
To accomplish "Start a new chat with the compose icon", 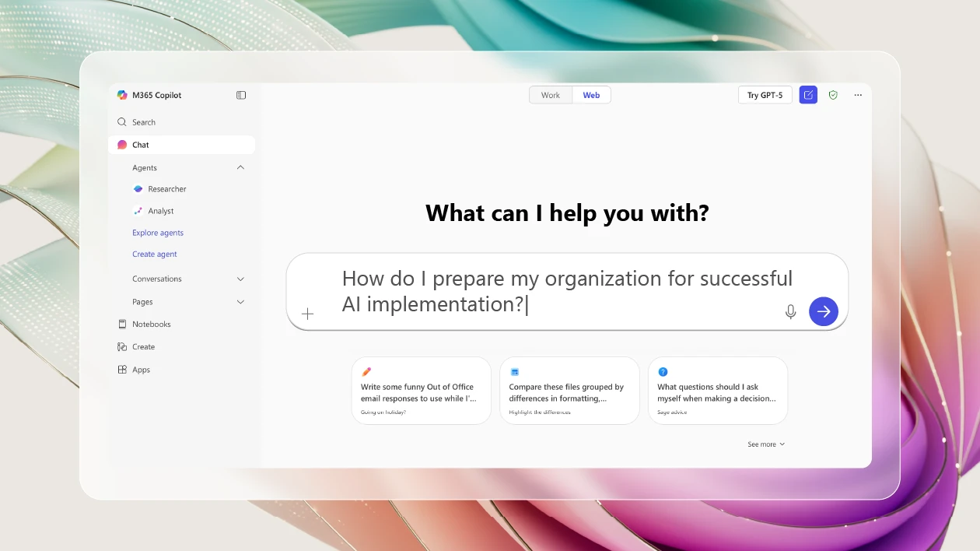I will tap(808, 94).
